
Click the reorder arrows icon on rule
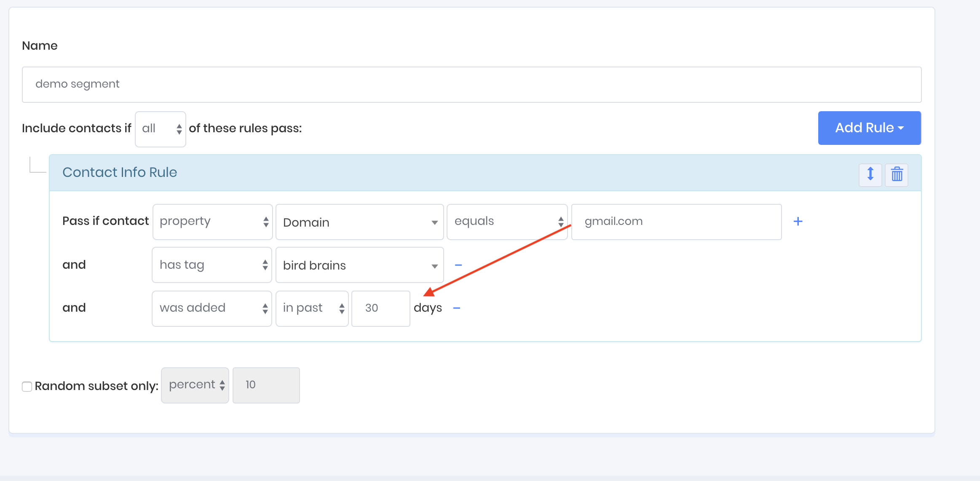click(x=870, y=174)
